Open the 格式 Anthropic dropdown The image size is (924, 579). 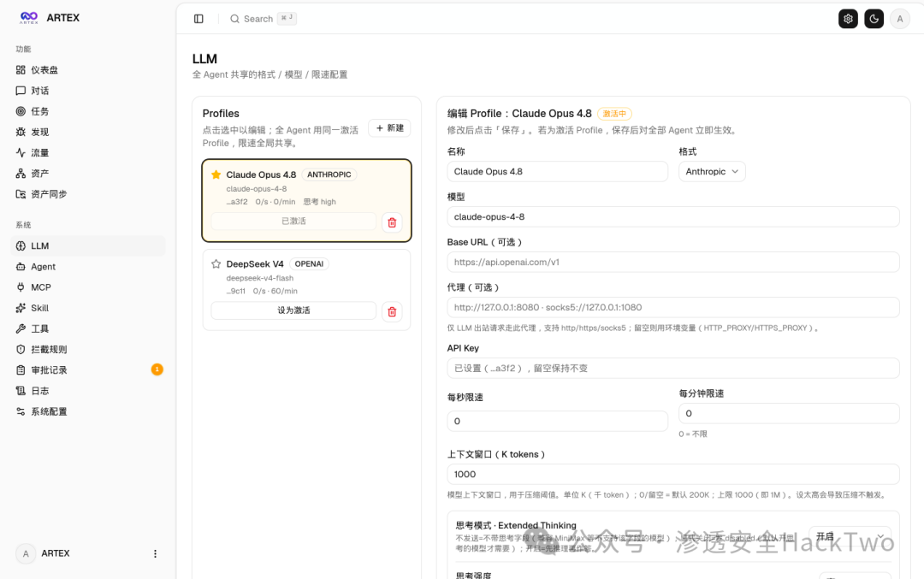712,171
